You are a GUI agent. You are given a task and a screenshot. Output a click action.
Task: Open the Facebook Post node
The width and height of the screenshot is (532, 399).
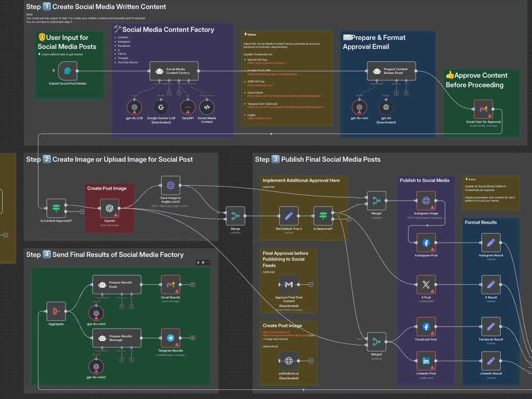(426, 327)
